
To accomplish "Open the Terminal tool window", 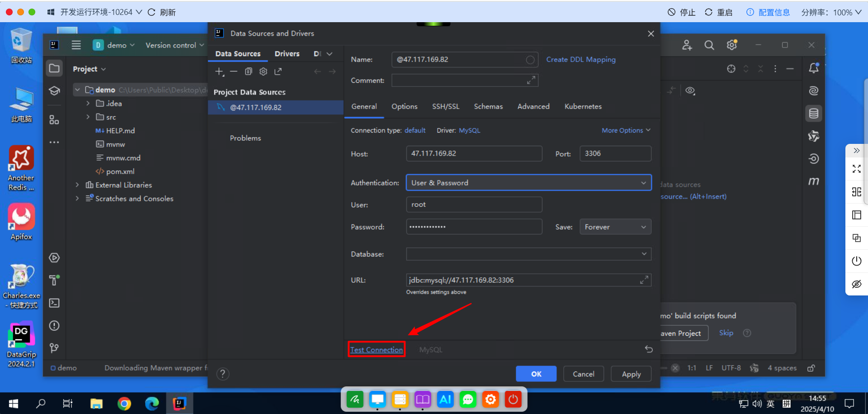I will [x=54, y=303].
